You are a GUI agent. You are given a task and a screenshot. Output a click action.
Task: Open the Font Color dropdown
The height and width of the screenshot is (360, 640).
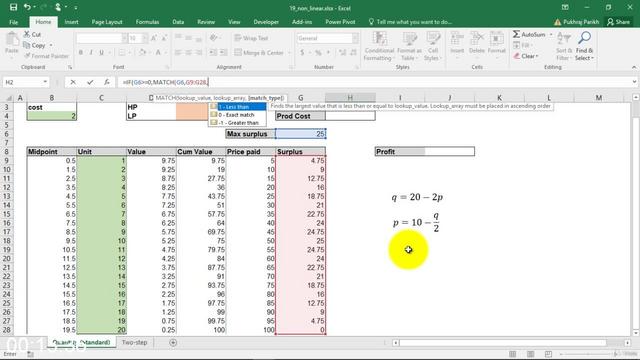point(165,52)
